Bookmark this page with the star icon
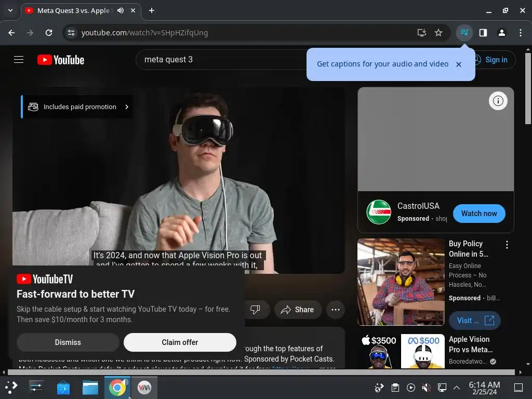This screenshot has width=532, height=399. pyautogui.click(x=438, y=33)
